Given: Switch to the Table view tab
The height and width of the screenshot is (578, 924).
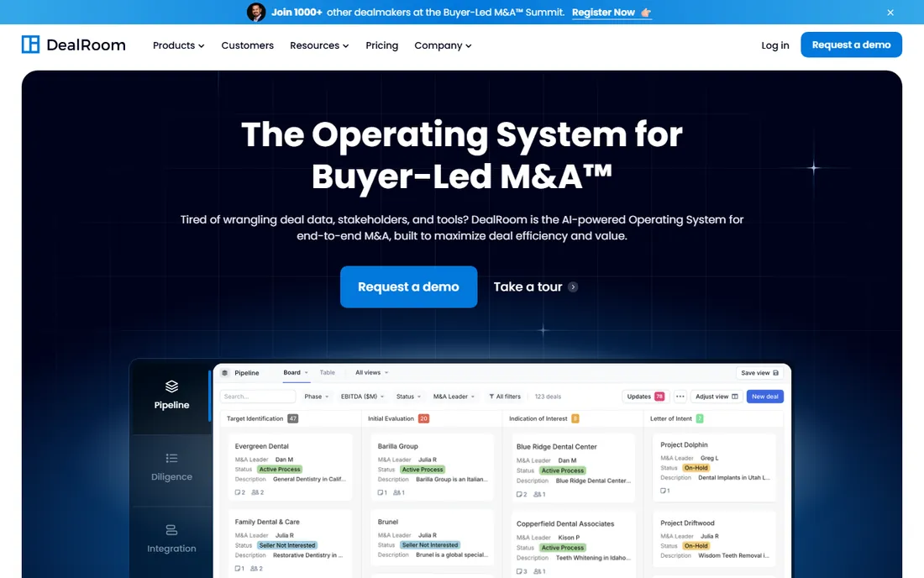Looking at the screenshot, I should (327, 373).
